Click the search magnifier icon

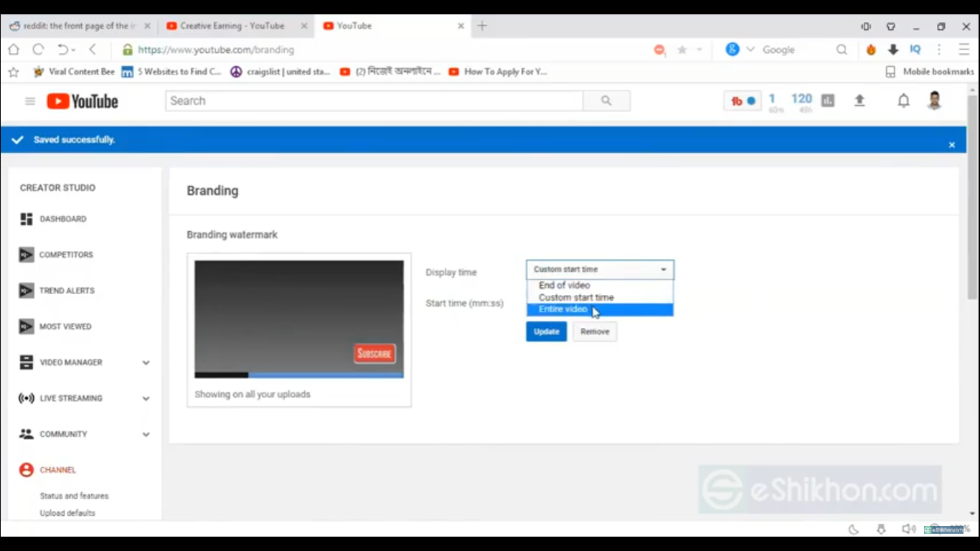tap(606, 100)
